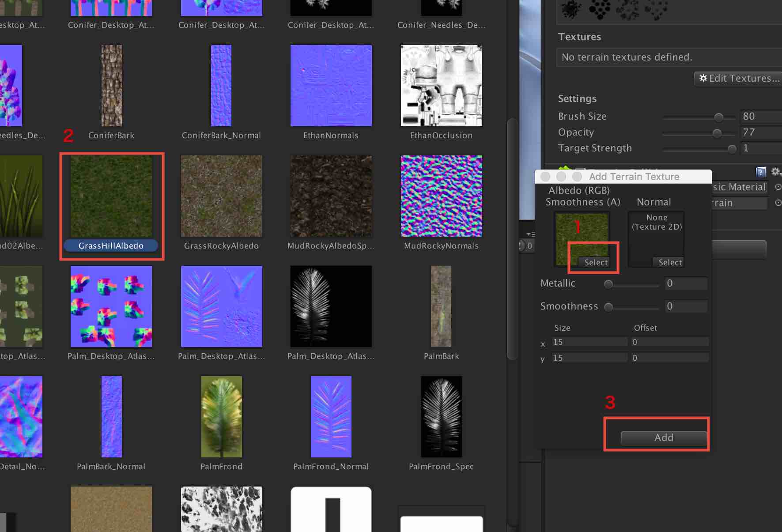Open the pane options menu icon
782x532 pixels.
tap(531, 234)
